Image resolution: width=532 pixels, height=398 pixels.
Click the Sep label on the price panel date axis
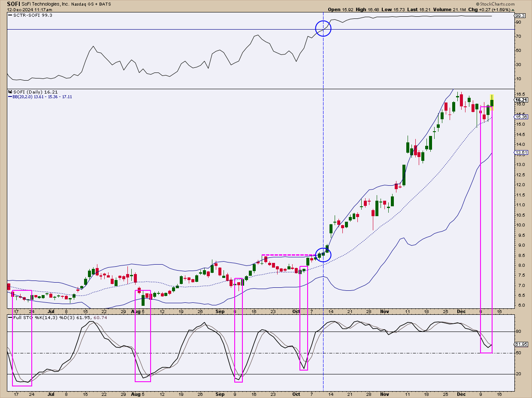(220, 311)
